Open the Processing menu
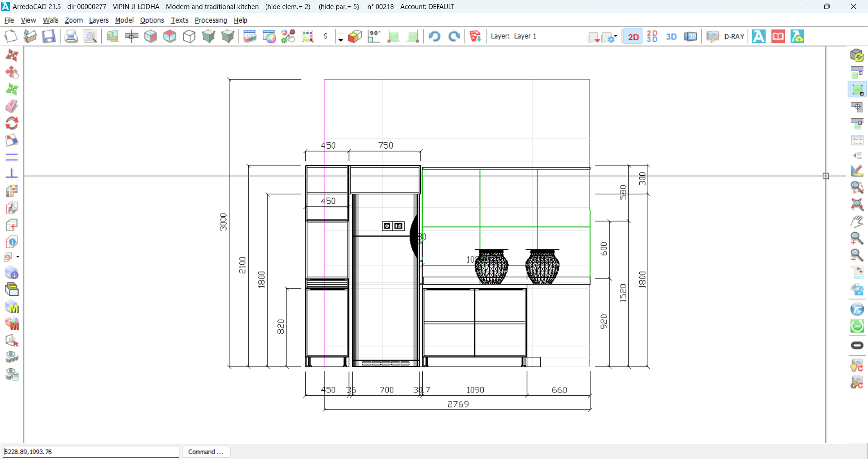 tap(211, 20)
